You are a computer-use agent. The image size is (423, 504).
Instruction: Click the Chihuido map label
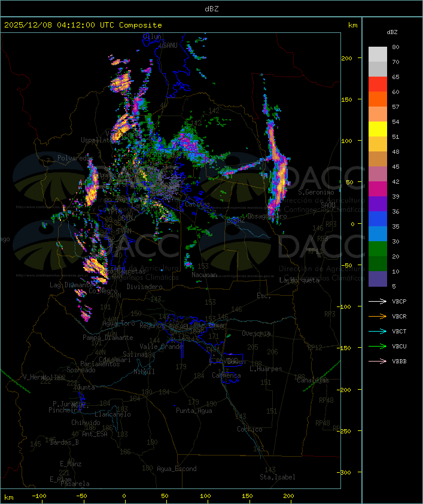coord(86,423)
